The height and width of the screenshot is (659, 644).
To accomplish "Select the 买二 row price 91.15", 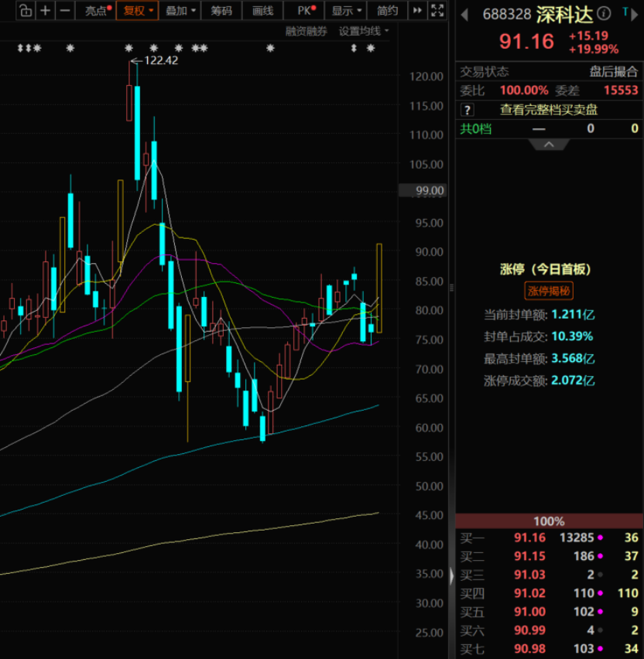I will coord(529,556).
